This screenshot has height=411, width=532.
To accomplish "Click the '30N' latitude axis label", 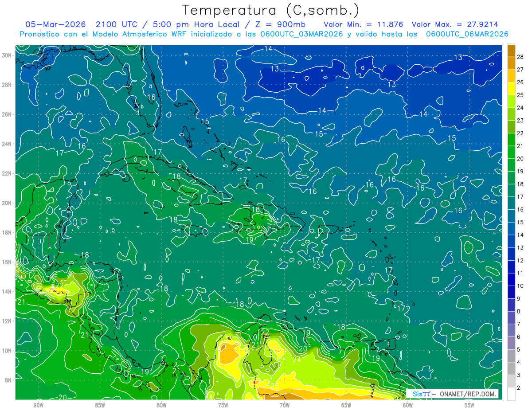I will [6, 55].
